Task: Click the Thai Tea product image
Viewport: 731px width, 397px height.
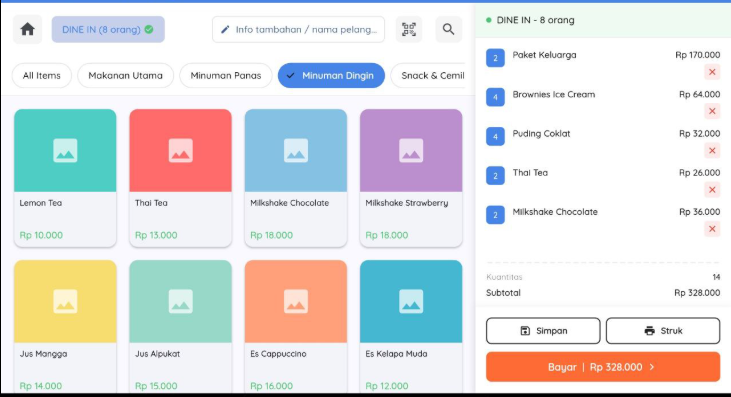Action: point(180,151)
